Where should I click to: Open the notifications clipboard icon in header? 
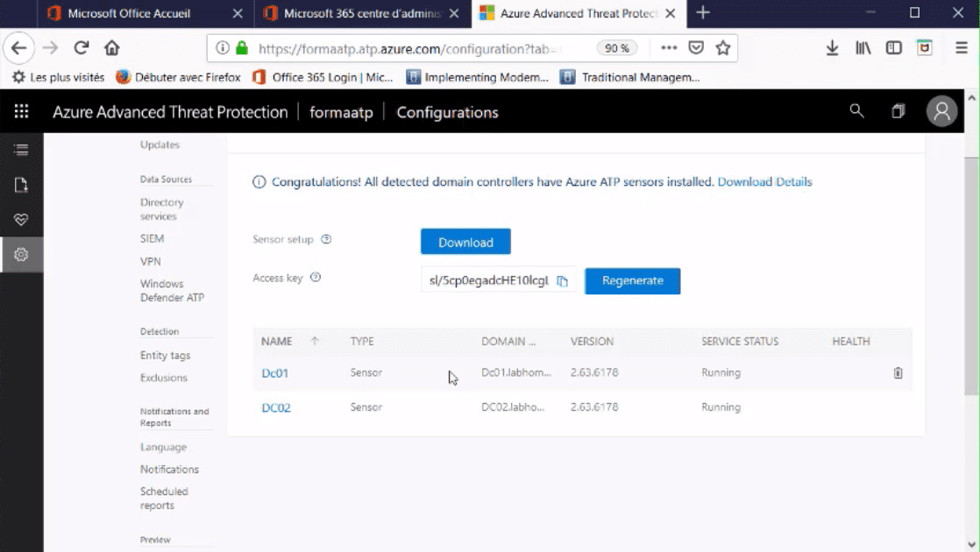898,111
